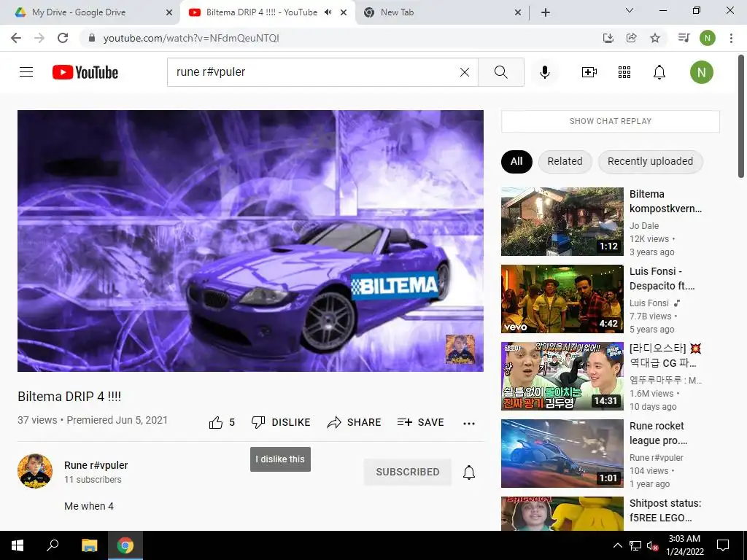
Task: Click channel watermark in video corner
Action: click(x=460, y=349)
